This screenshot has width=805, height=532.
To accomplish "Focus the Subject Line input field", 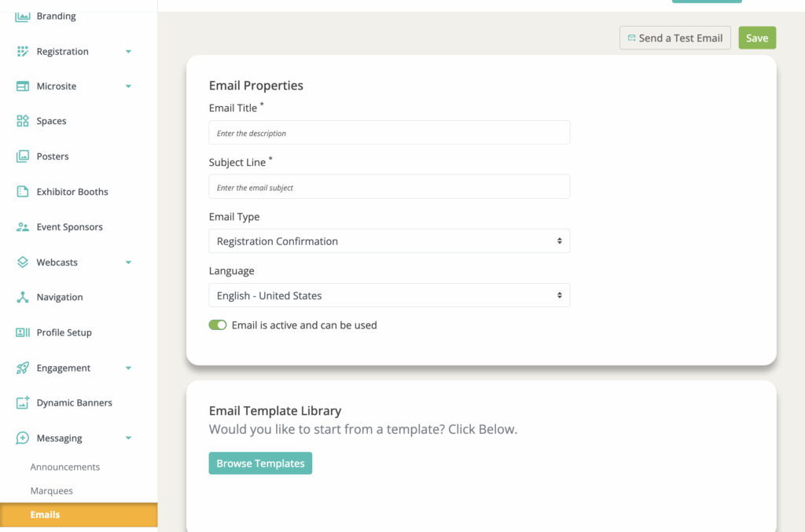I will (389, 187).
